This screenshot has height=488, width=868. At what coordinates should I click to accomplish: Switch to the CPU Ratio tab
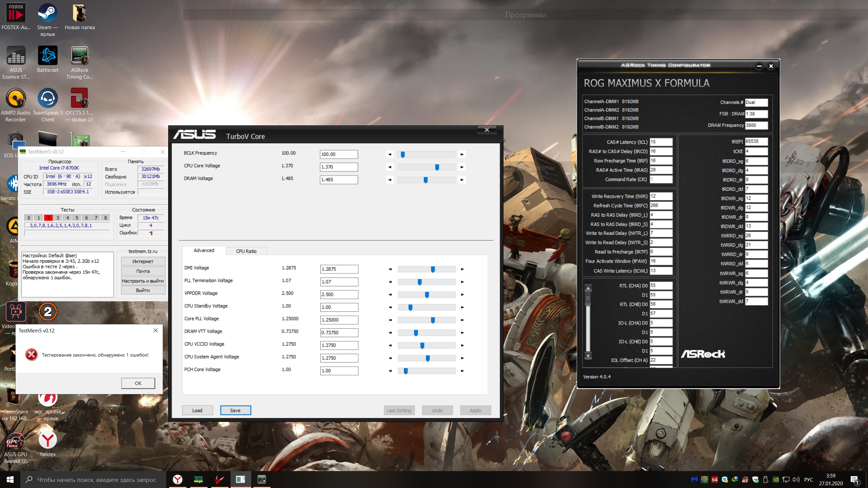point(246,251)
